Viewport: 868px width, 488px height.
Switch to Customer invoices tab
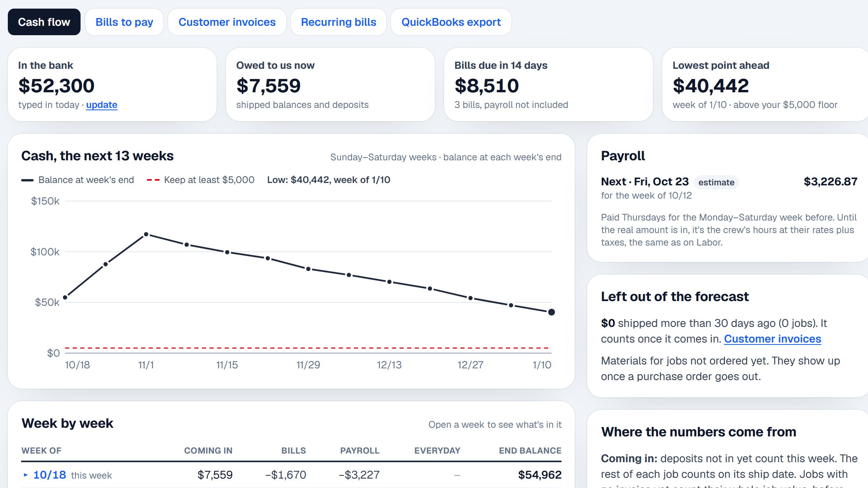[x=227, y=22]
